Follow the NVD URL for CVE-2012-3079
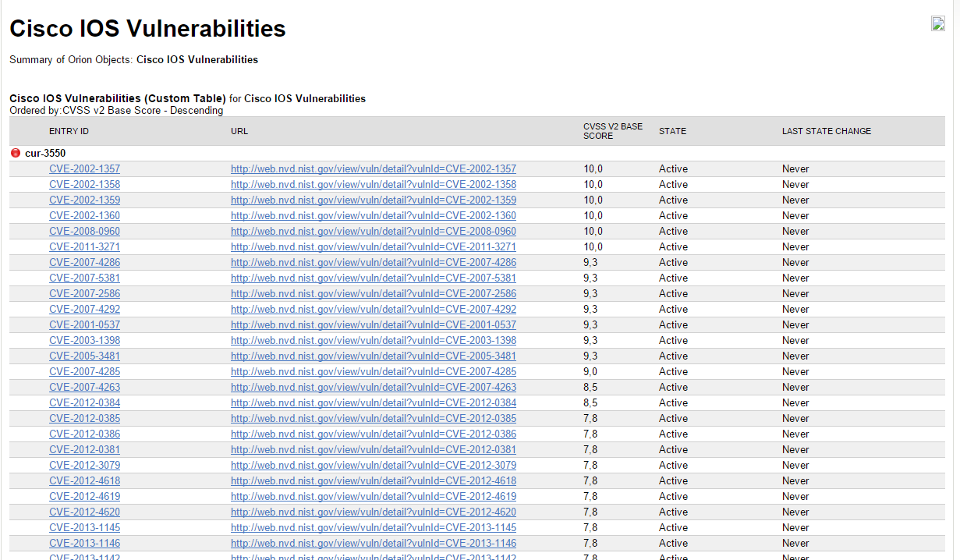The image size is (960, 560). [x=374, y=465]
